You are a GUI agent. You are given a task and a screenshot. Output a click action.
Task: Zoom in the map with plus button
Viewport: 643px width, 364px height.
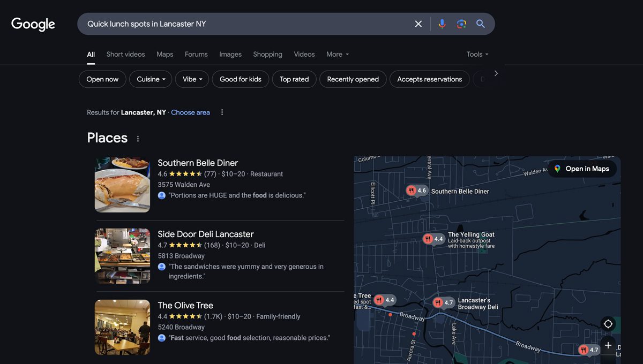608,345
